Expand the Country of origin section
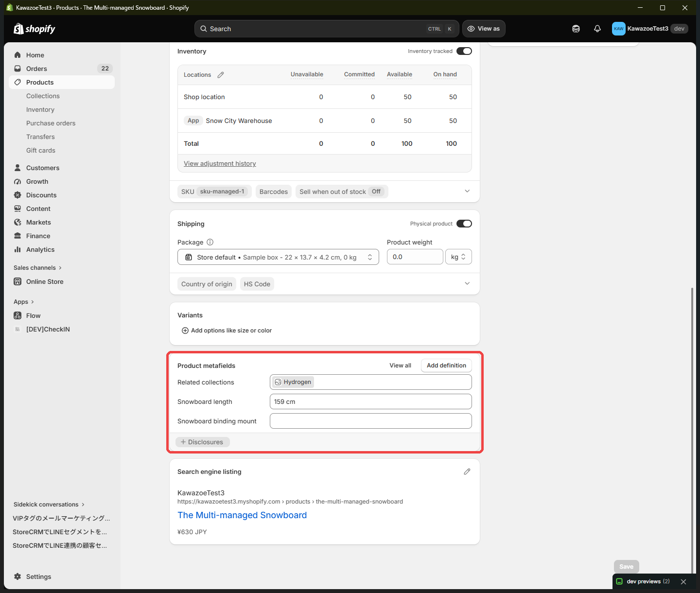 [467, 283]
